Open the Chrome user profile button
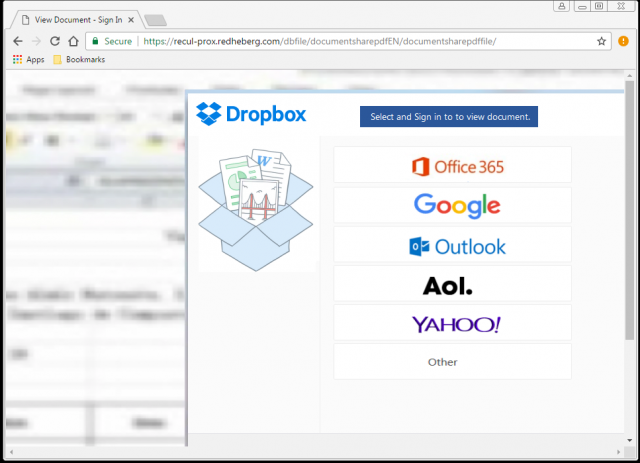The height and width of the screenshot is (463, 640). [562, 6]
